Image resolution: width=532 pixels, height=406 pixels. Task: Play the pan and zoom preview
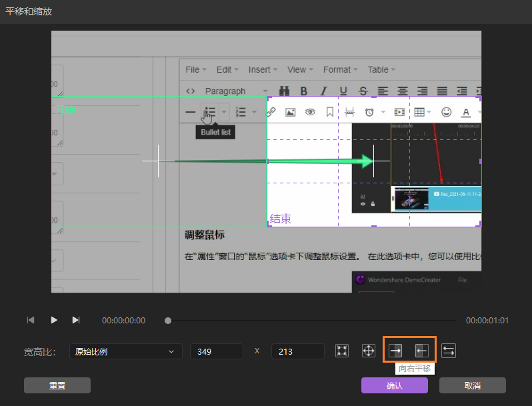click(54, 320)
